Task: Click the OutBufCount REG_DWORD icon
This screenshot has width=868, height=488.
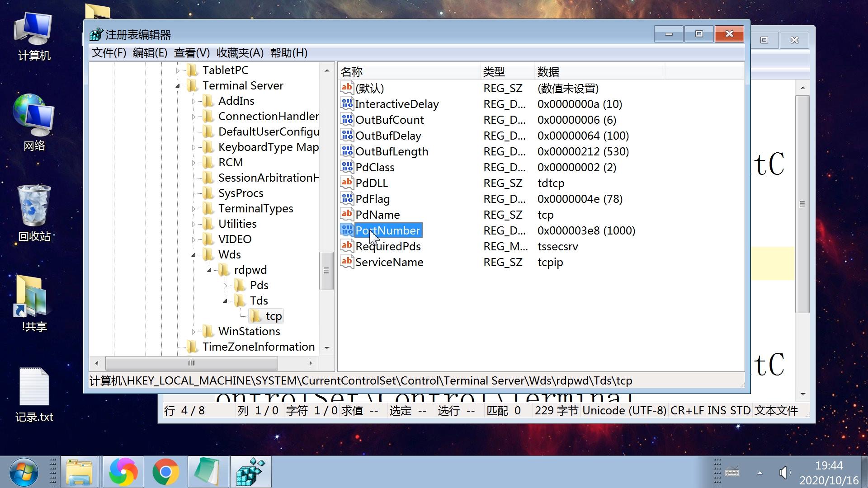Action: 346,120
